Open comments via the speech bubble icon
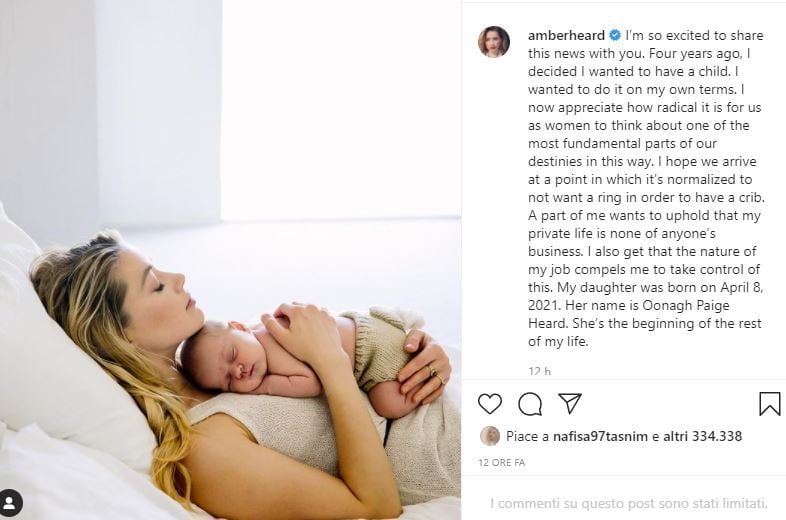 (x=530, y=404)
